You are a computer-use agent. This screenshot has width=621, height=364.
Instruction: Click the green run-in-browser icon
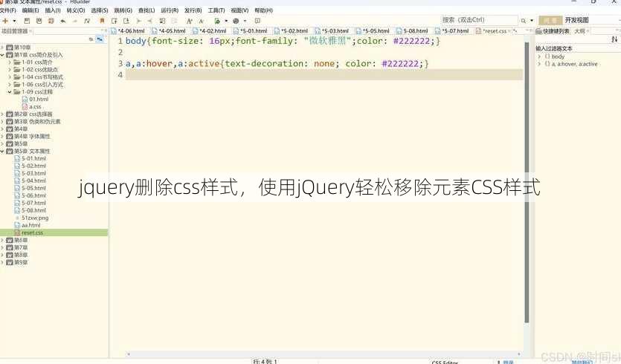(x=217, y=21)
